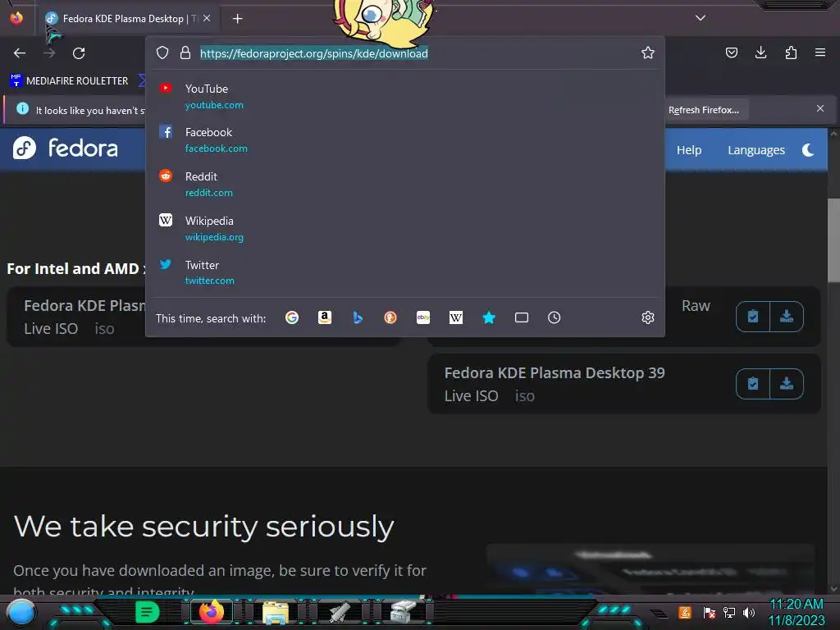Viewport: 840px width, 630px height.
Task: Search this time with Amazon
Action: coord(325,317)
